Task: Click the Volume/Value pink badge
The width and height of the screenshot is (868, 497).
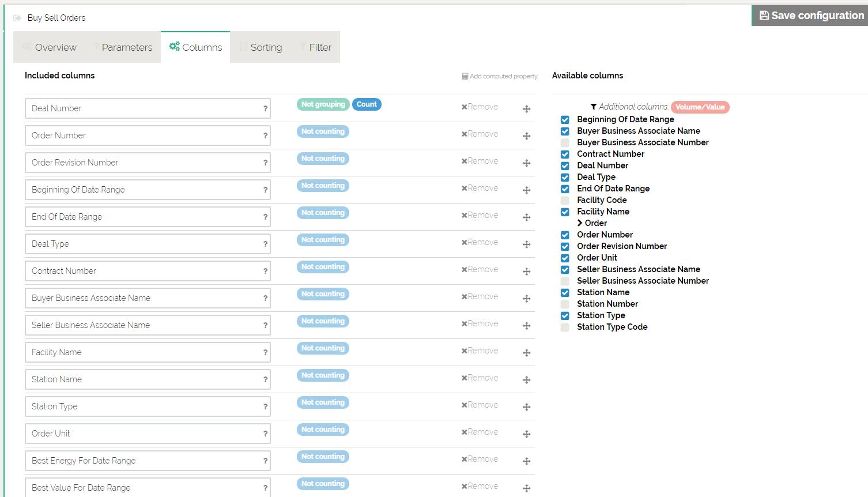Action: point(700,107)
